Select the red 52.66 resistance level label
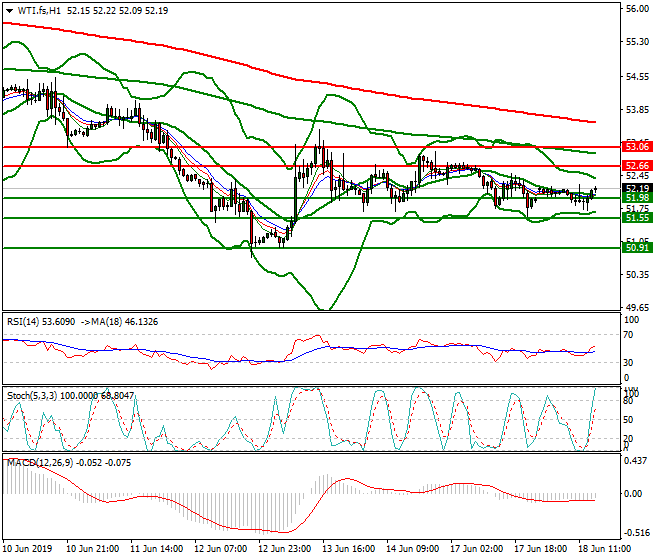Viewport: 660px width, 560px height. pos(637,165)
